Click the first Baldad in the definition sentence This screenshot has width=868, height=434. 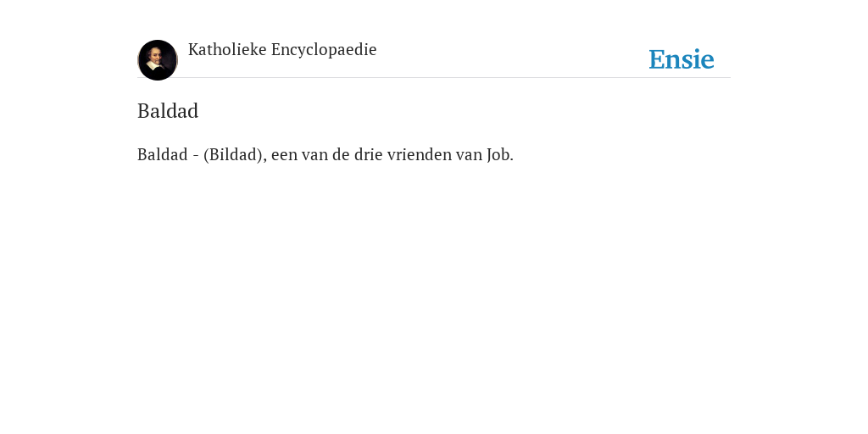coord(163,155)
